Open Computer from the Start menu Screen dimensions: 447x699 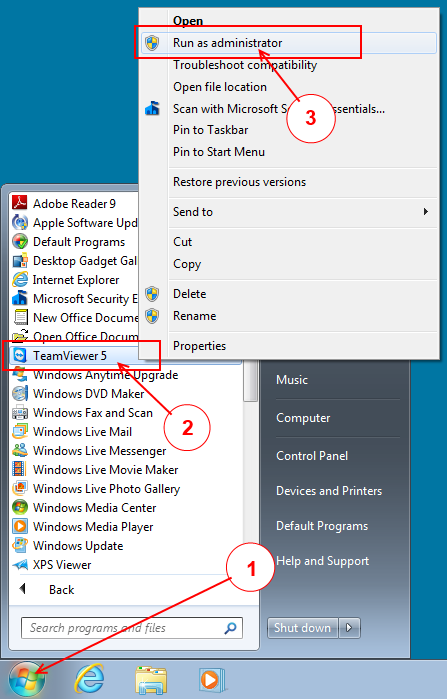point(303,418)
